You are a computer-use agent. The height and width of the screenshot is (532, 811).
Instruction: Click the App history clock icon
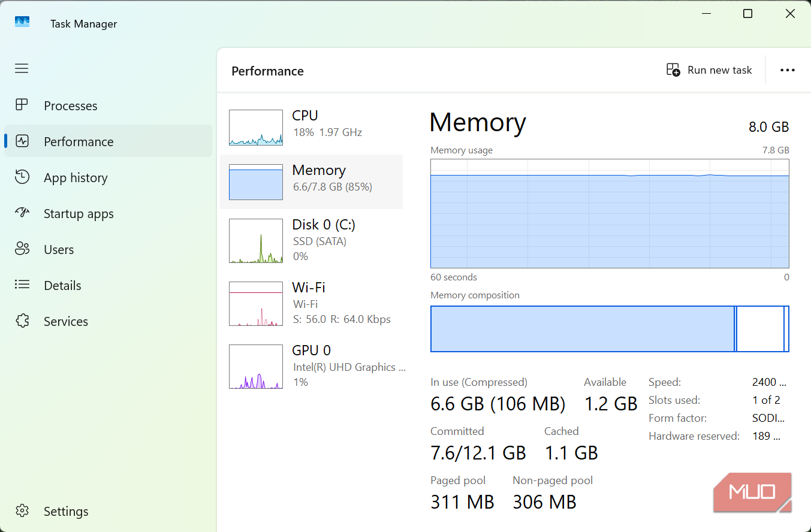coord(22,177)
